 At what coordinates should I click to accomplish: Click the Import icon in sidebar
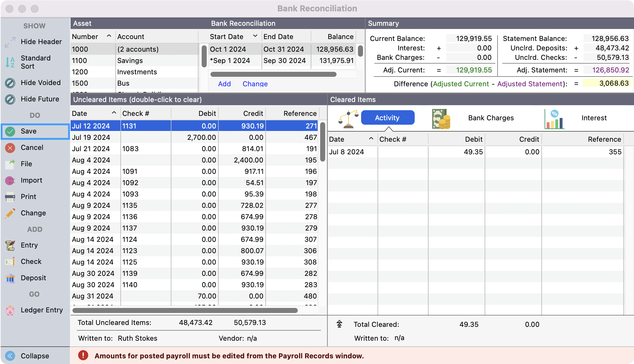coord(10,180)
